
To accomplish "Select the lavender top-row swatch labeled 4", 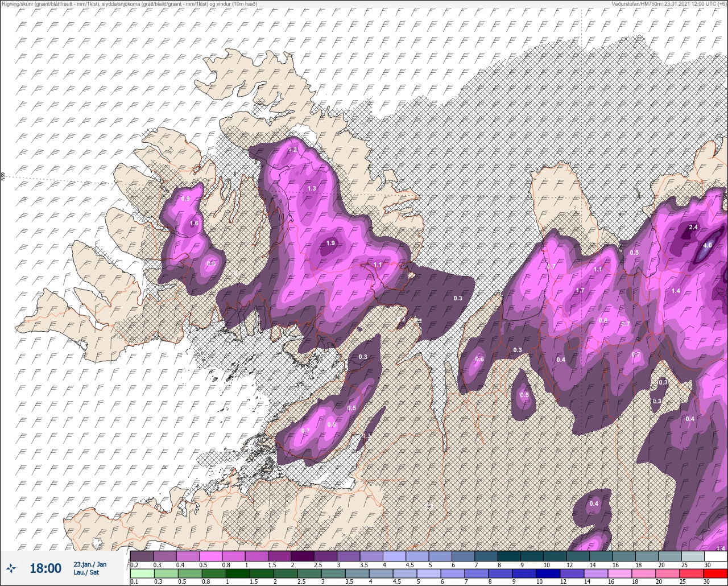I will click(x=394, y=556).
